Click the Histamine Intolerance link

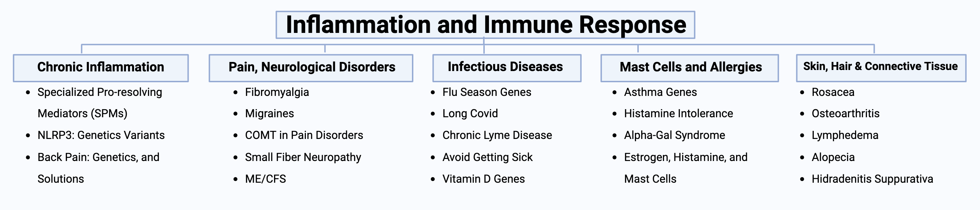pyautogui.click(x=678, y=113)
